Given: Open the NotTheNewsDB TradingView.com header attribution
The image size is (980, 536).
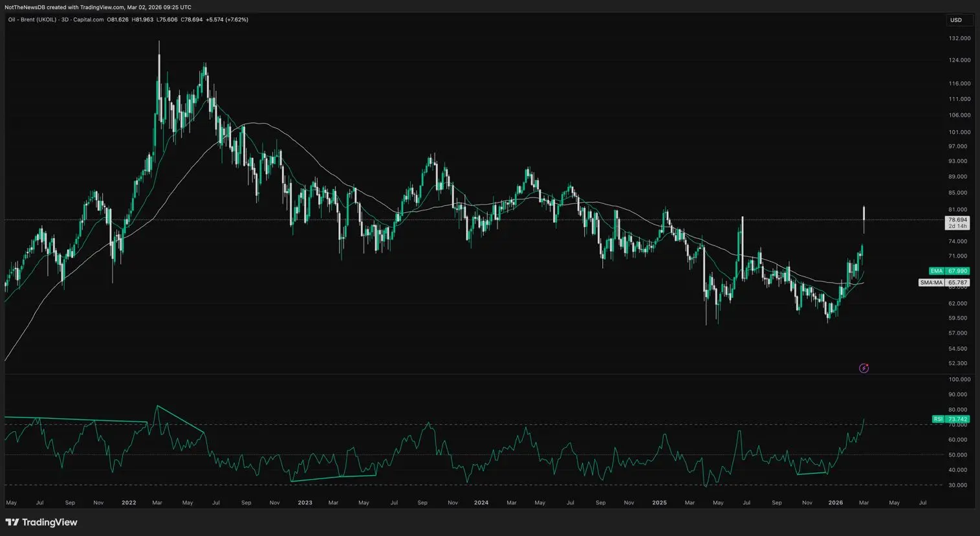Looking at the screenshot, I should 98,7.
